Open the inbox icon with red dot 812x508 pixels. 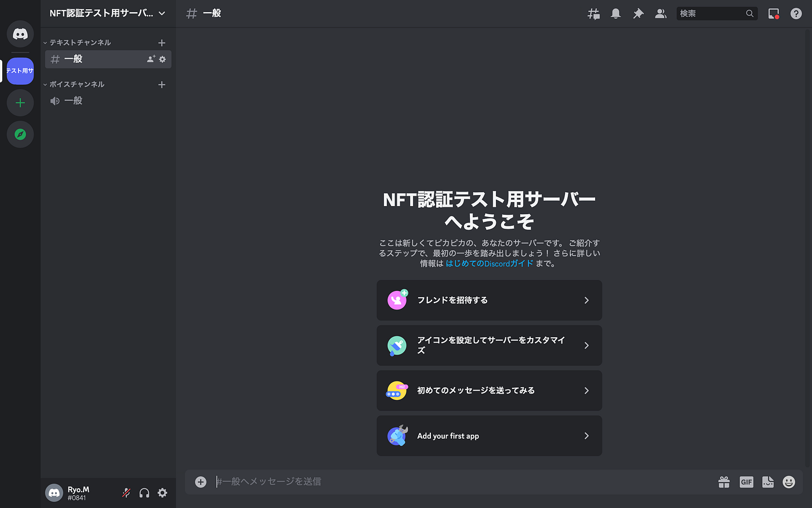tap(774, 13)
